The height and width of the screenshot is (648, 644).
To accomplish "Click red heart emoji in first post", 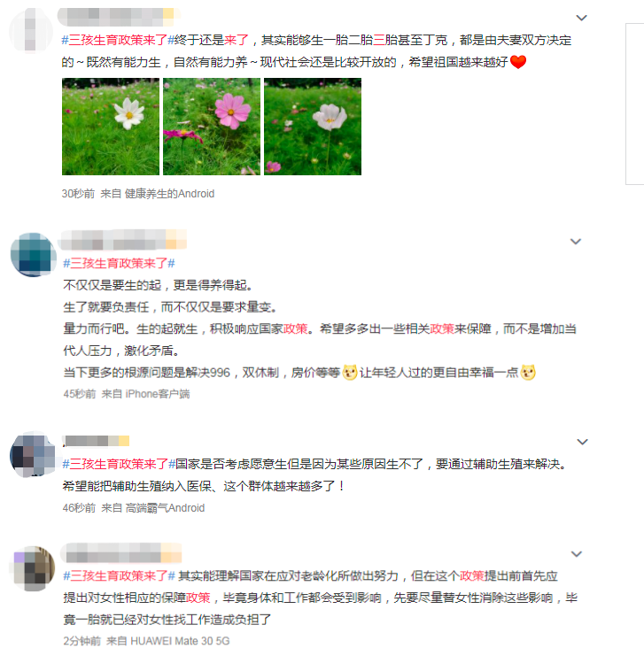I will coord(518,62).
